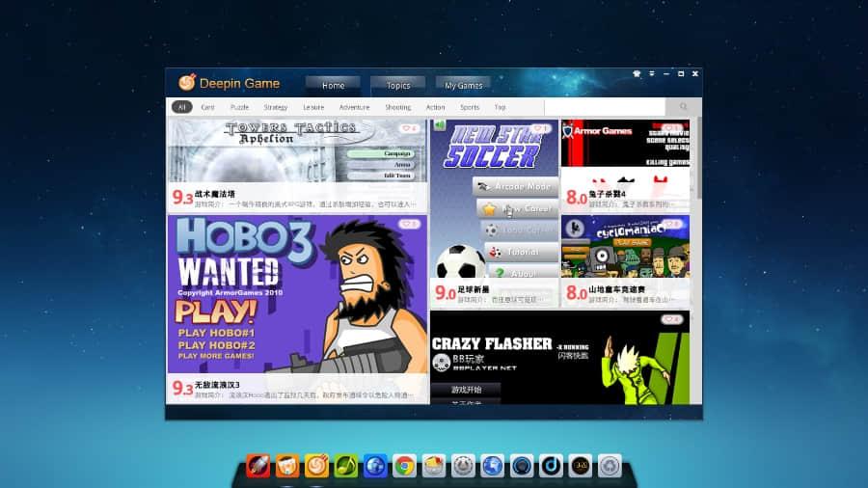Open the green music player dock icon

(x=345, y=466)
